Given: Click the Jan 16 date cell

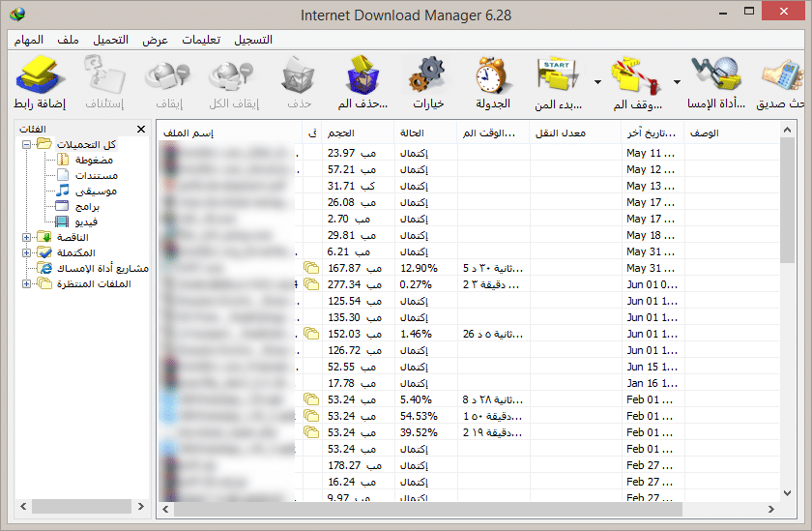Looking at the screenshot, I should point(652,383).
